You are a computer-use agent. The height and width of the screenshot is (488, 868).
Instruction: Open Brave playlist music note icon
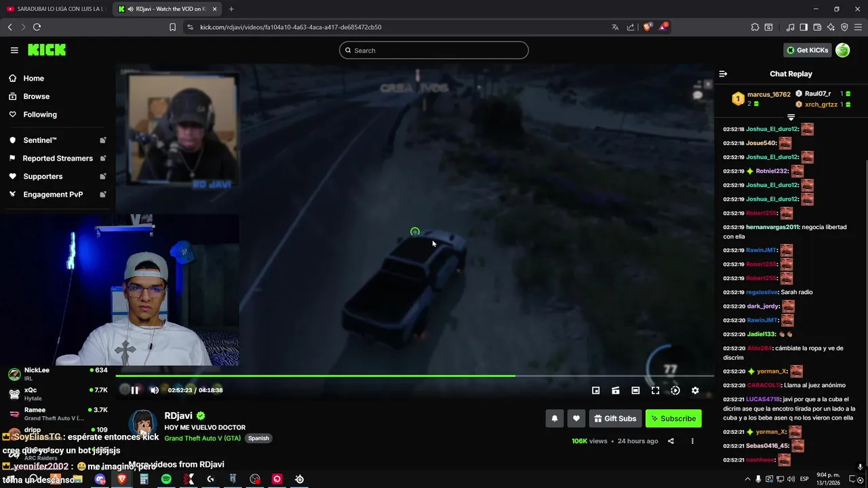pos(790,27)
